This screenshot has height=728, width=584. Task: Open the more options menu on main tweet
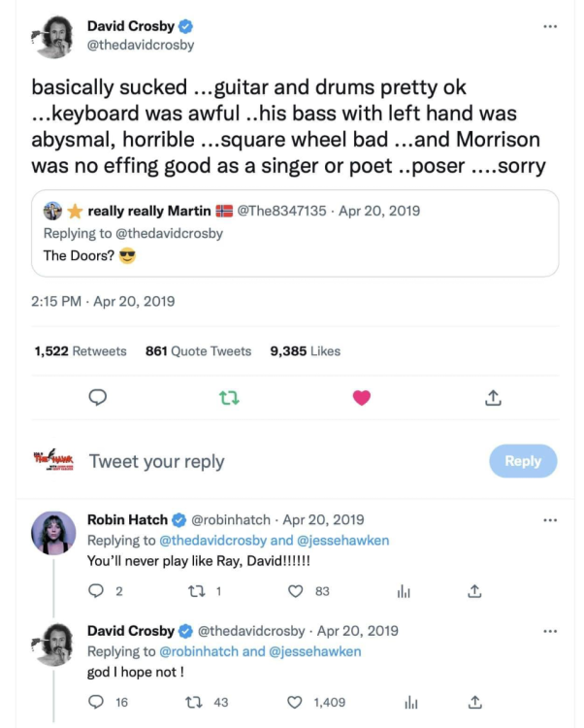tap(550, 25)
